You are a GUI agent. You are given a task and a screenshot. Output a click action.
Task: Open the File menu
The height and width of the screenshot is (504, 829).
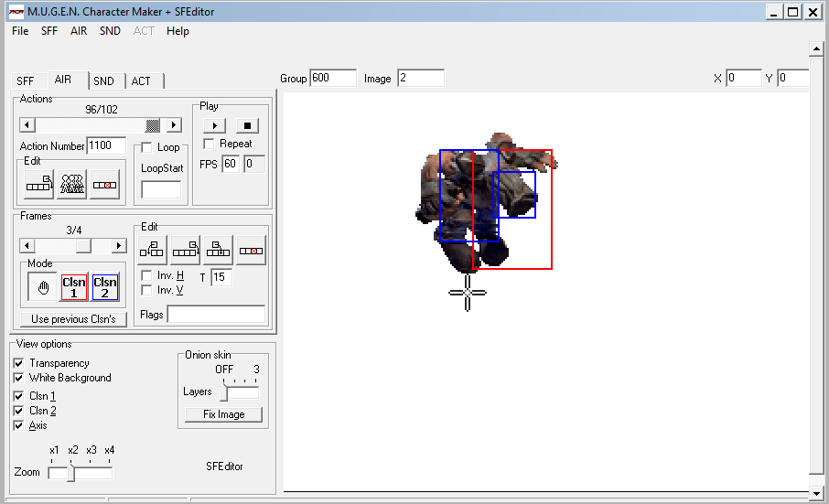click(20, 31)
